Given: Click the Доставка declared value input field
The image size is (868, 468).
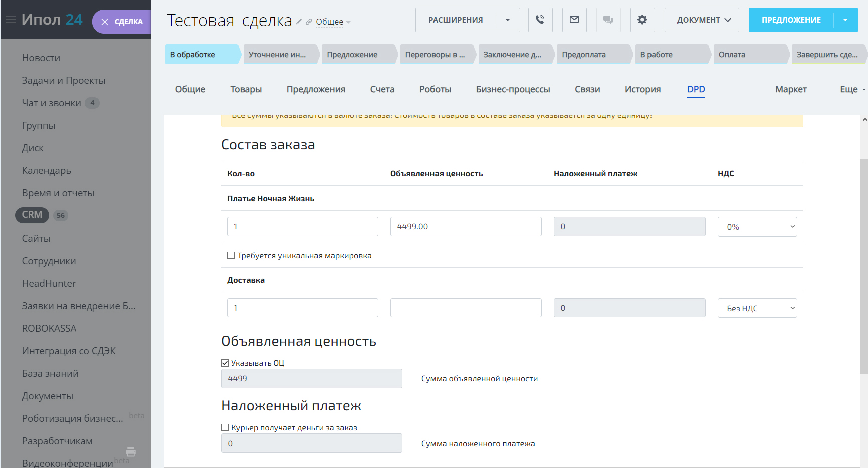Looking at the screenshot, I should point(466,308).
